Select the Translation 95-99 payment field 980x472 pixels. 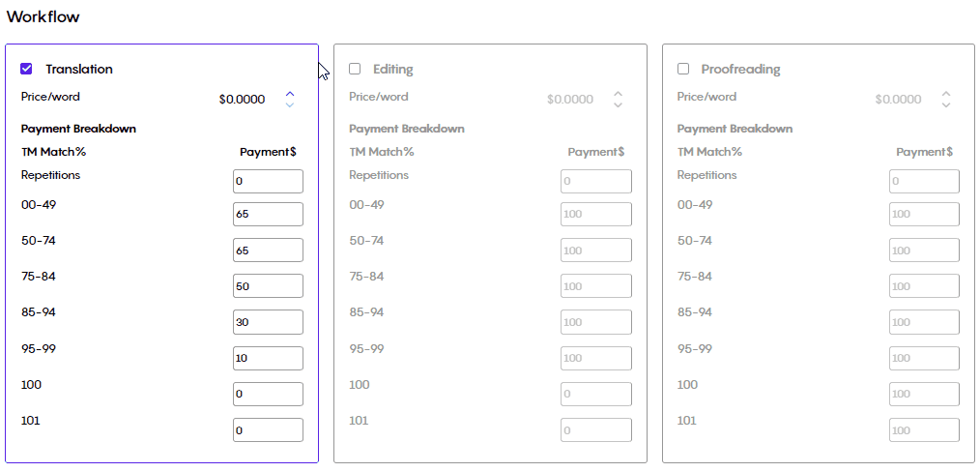[x=268, y=358]
